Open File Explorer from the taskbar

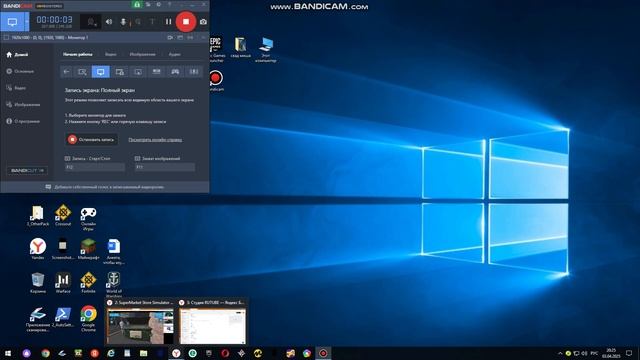tap(143, 353)
